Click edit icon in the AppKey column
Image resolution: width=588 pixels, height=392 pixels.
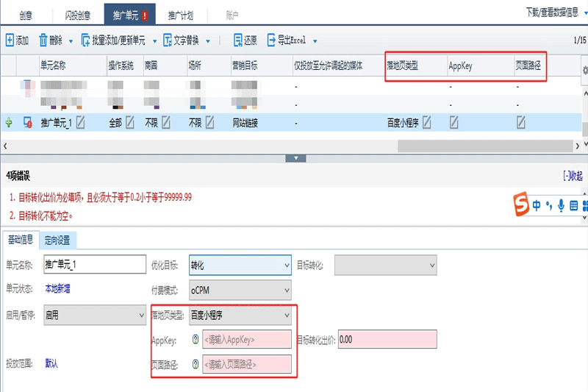(454, 123)
